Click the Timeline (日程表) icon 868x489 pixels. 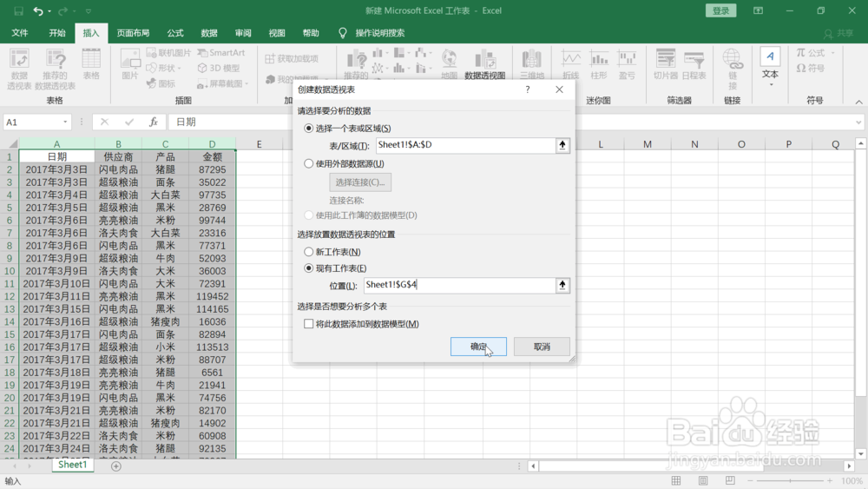pos(694,64)
